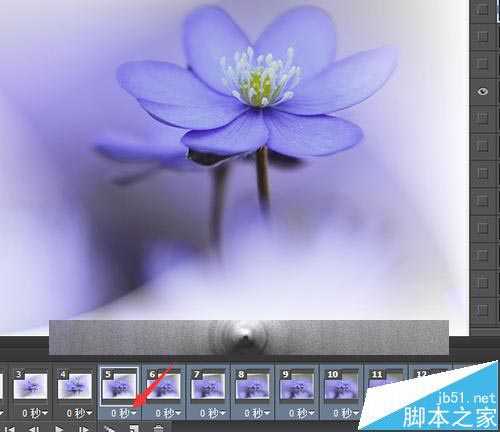The image size is (500, 432).
Task: Open frame 9 delay time dropdown
Action: coord(301,413)
